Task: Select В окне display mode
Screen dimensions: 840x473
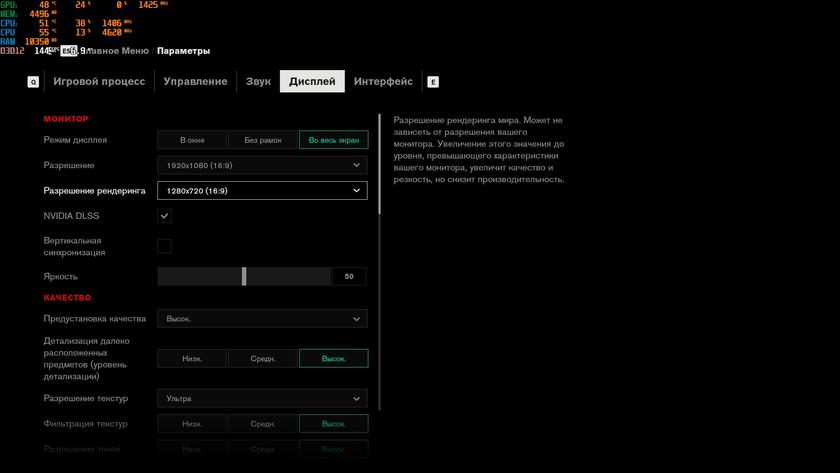Action: (192, 140)
